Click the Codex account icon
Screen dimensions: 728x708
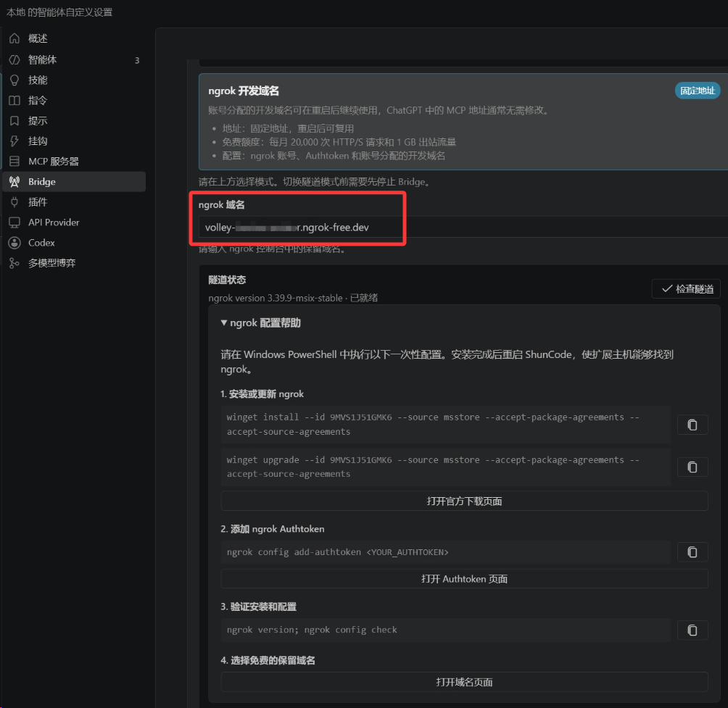point(15,243)
